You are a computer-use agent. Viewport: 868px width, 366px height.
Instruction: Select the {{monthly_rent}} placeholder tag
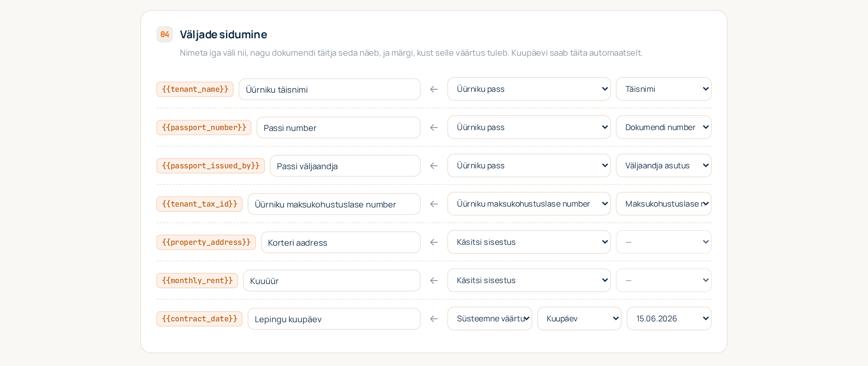pyautogui.click(x=197, y=281)
